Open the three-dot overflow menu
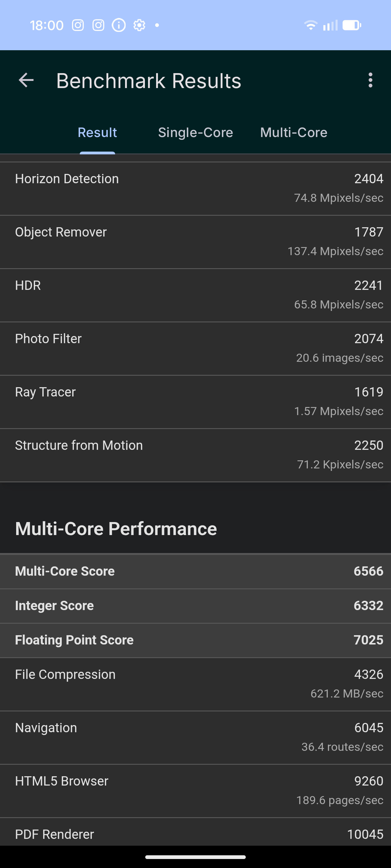This screenshot has width=391, height=868. (x=371, y=81)
